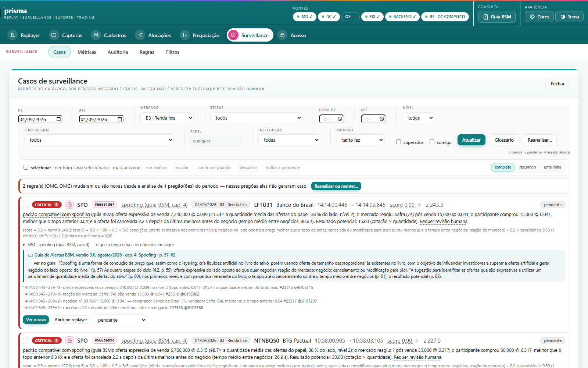Open the Cores palette icon
The image size is (588, 368).
pos(532,17)
